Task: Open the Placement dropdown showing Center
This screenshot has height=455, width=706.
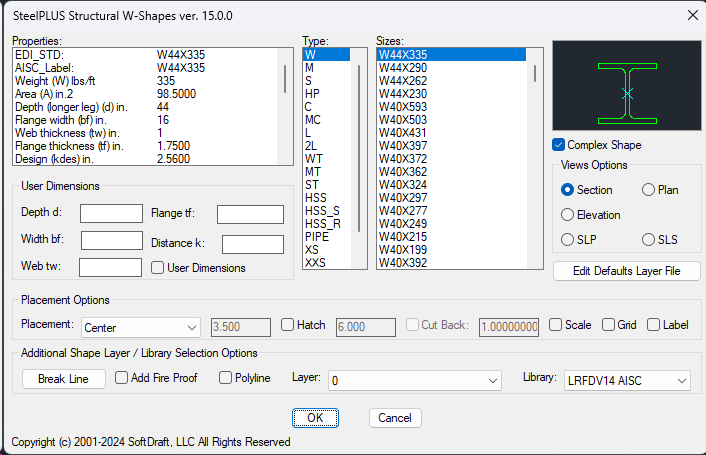Action: [141, 328]
